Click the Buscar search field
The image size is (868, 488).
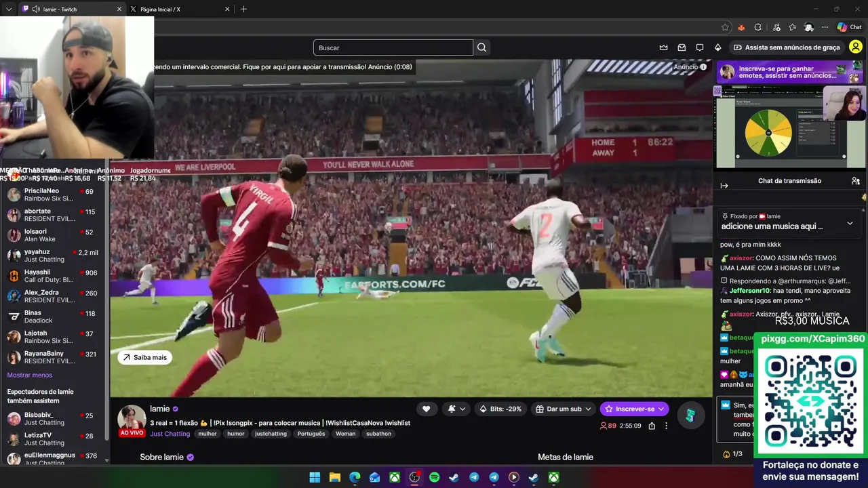tap(393, 47)
